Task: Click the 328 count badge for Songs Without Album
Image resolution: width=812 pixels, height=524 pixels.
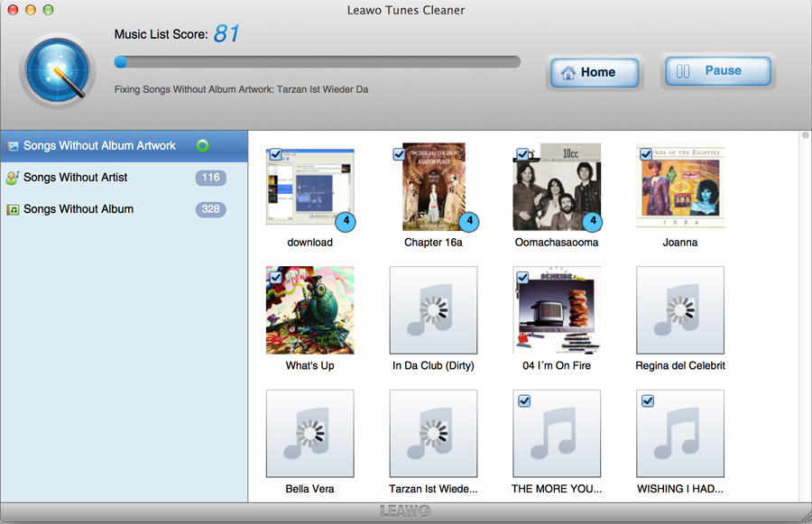Action: click(x=211, y=209)
